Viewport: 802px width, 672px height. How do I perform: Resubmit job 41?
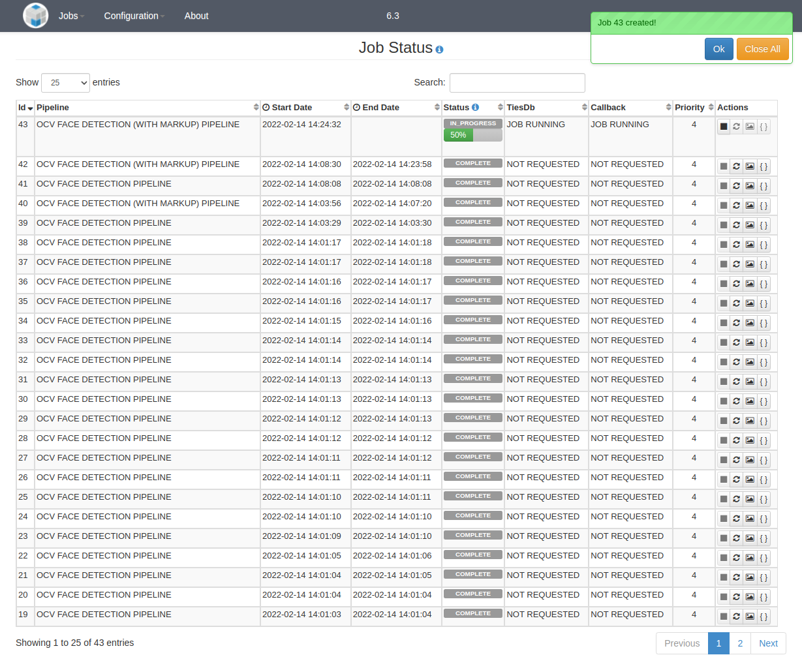[737, 186]
